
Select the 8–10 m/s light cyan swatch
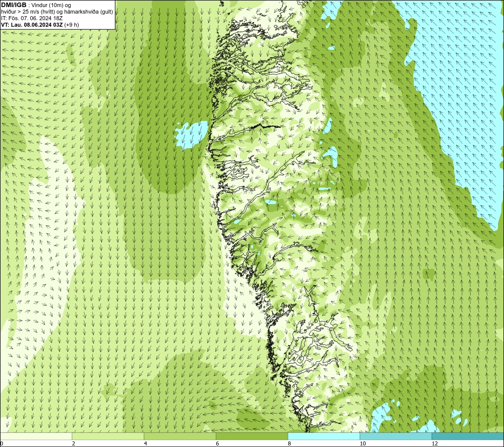[324, 436]
